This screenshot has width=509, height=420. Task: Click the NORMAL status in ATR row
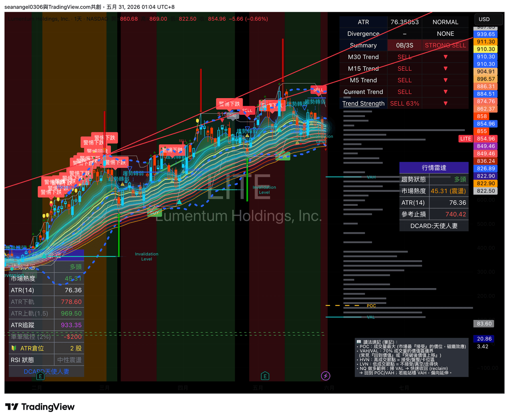click(445, 22)
